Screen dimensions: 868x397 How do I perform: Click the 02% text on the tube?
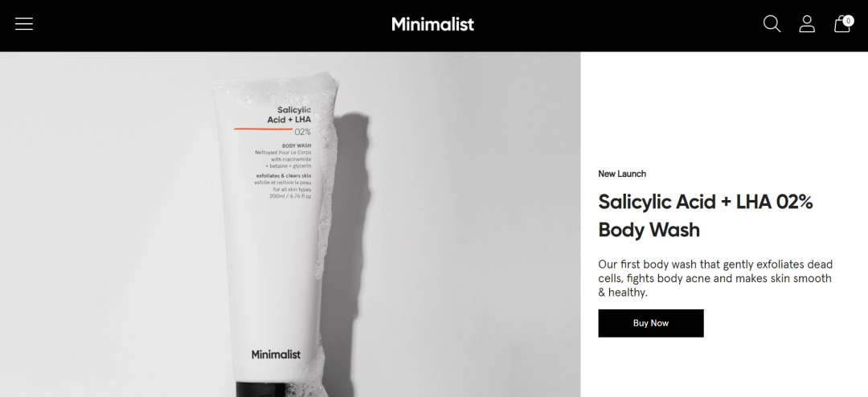[x=302, y=132]
